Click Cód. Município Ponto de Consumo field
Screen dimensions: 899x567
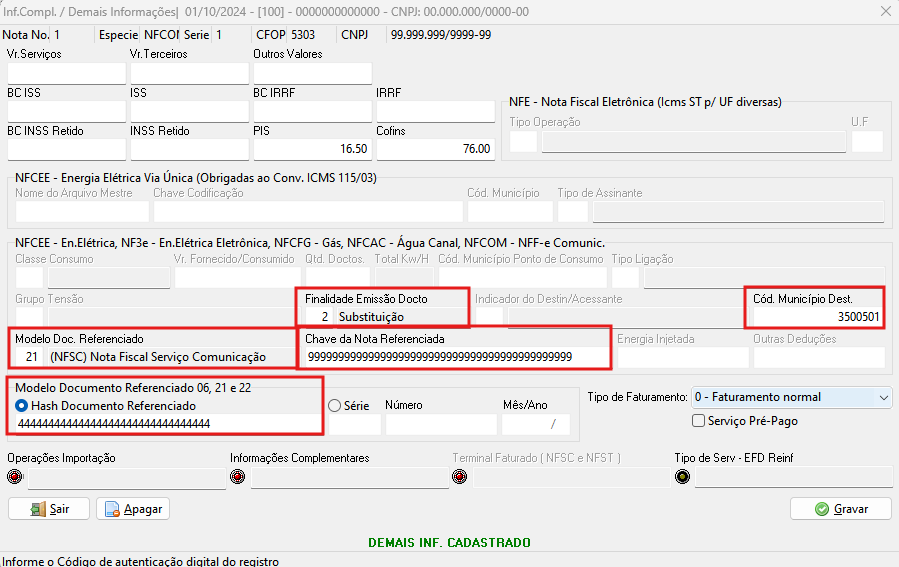(x=522, y=277)
